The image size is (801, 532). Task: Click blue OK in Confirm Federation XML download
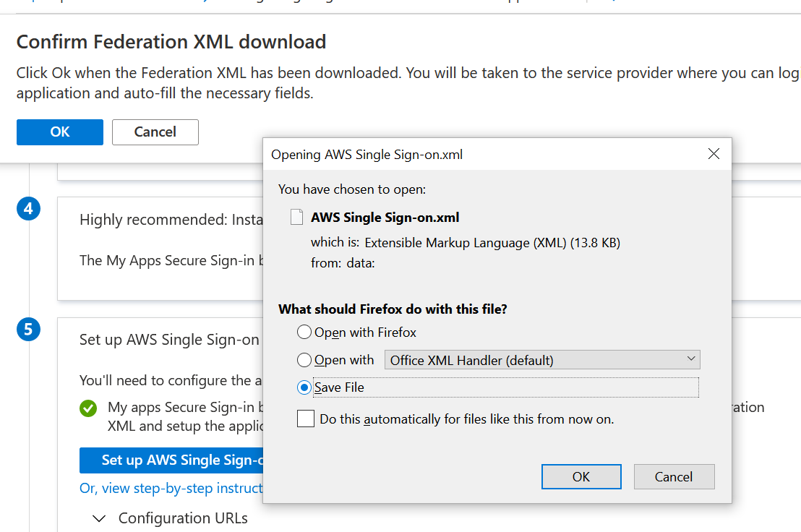coord(60,132)
